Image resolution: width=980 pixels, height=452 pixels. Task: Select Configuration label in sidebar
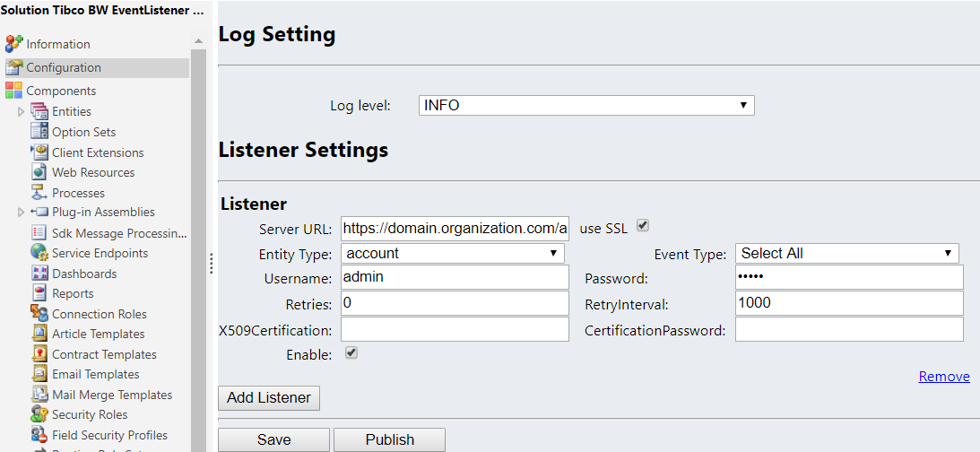63,67
